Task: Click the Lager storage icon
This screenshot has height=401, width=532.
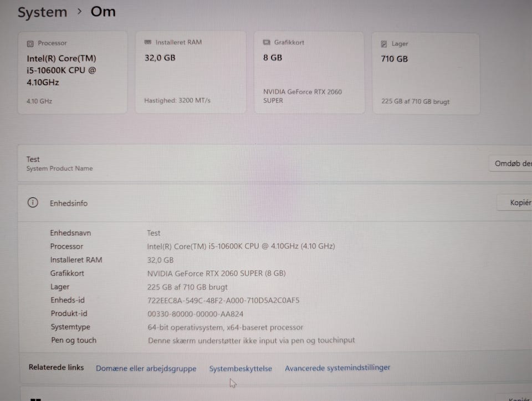Action: point(383,44)
